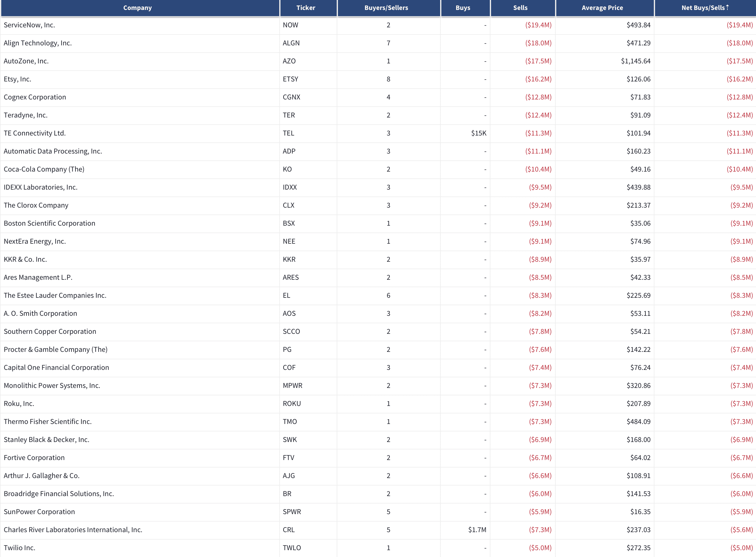
Task: Click the ($18.0M) net value for ALGN
Action: pyautogui.click(x=740, y=43)
